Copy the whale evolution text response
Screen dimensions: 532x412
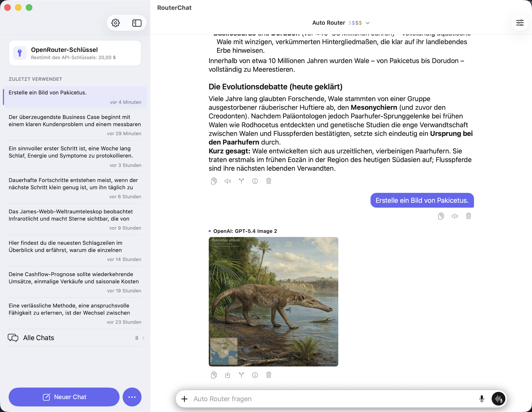tap(214, 181)
